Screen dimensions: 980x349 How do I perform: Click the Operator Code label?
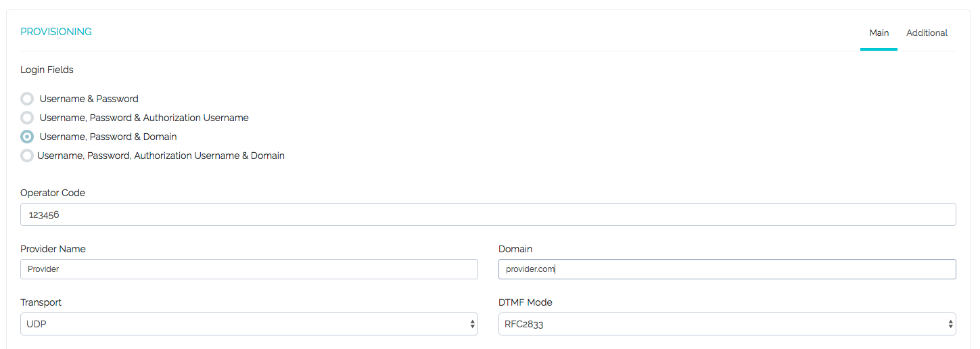click(x=53, y=193)
